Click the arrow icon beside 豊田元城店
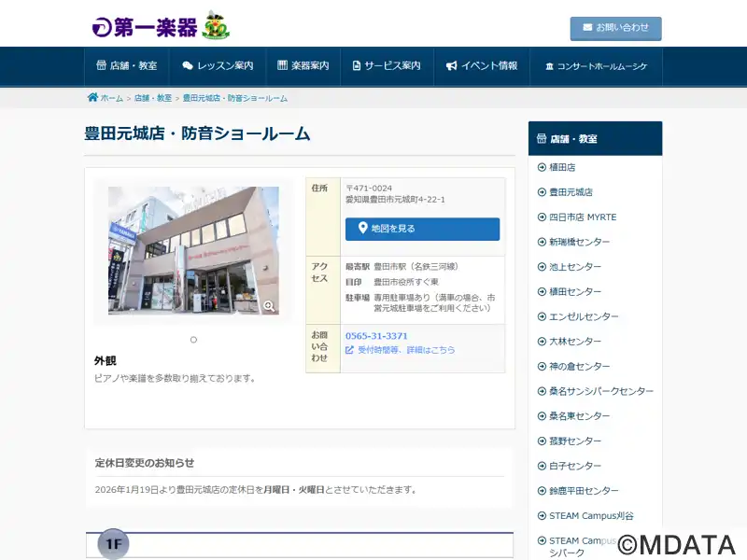Viewport: 747px width, 560px height. point(542,192)
